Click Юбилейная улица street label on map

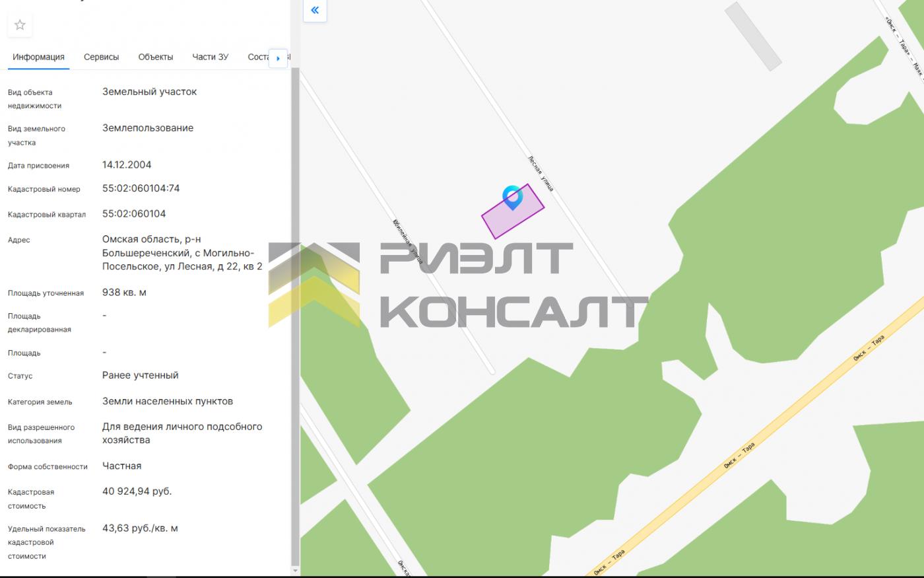(408, 241)
